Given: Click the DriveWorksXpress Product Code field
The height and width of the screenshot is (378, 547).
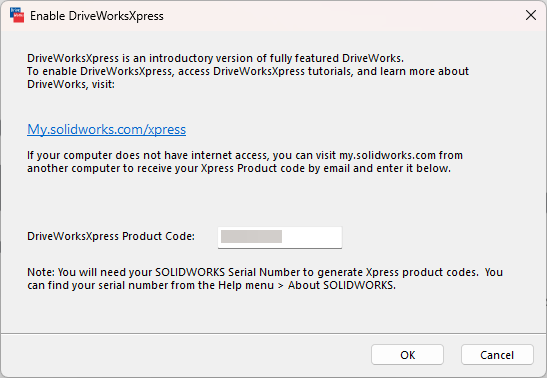Looking at the screenshot, I should pyautogui.click(x=280, y=237).
